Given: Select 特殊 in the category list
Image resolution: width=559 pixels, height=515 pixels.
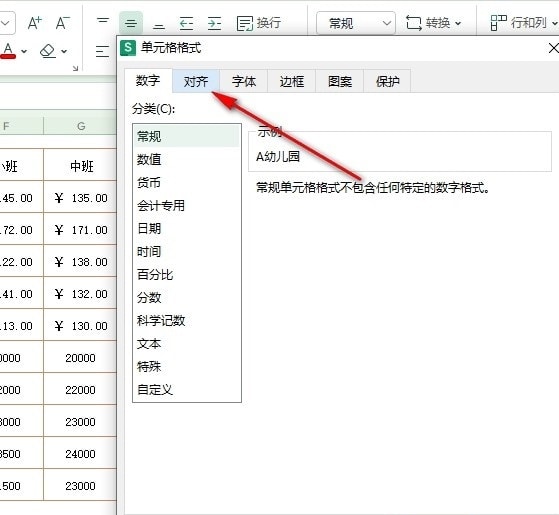Looking at the screenshot, I should coord(187,366).
